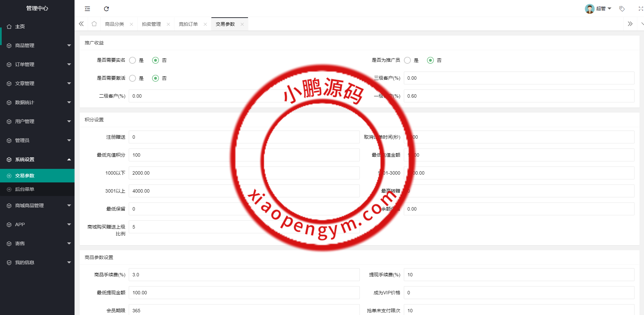Open 后台菜单 in the sidebar

pyautogui.click(x=37, y=189)
